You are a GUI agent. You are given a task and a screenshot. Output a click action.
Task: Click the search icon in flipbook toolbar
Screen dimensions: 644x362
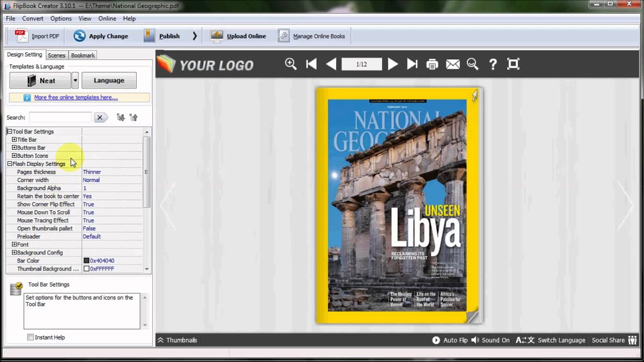[x=472, y=64]
